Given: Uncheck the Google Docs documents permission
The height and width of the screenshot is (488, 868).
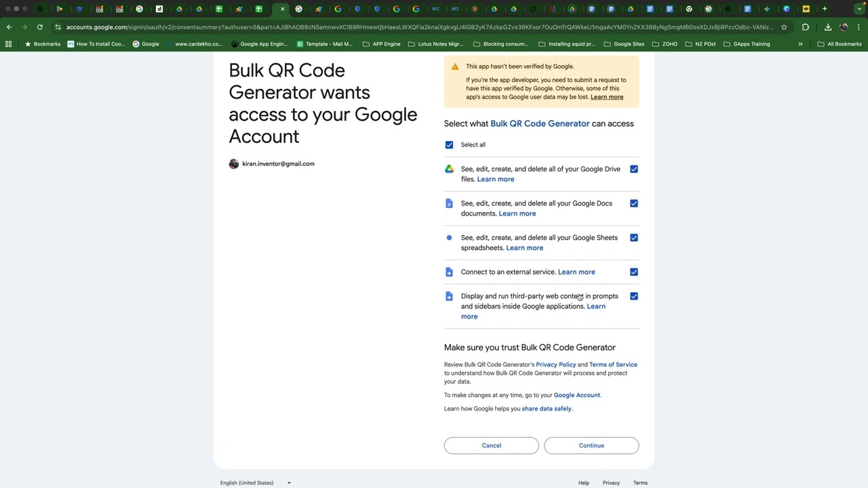Looking at the screenshot, I should 634,203.
